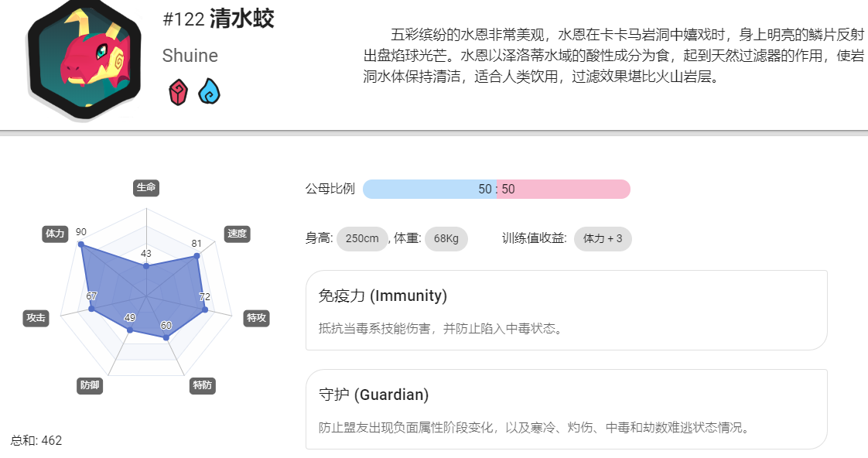Open the 免疫力 (Immunity) trait card
Image resolution: width=868 pixels, height=458 pixels.
click(566, 310)
